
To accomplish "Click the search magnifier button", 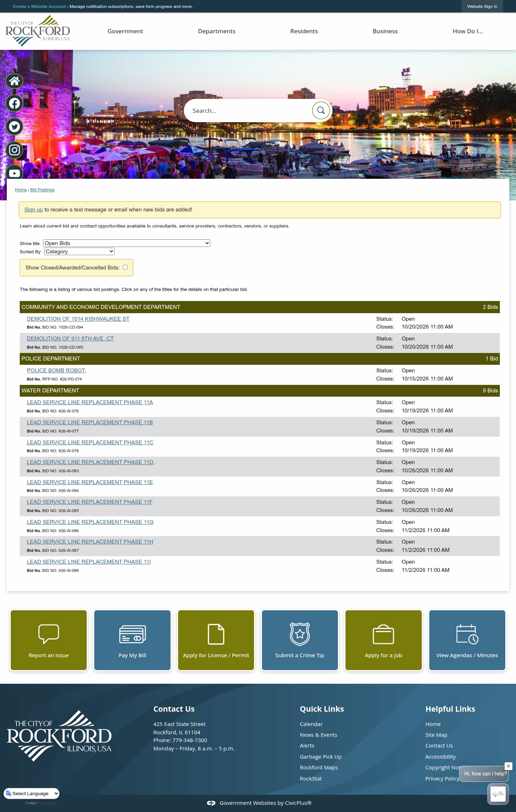I will (321, 110).
